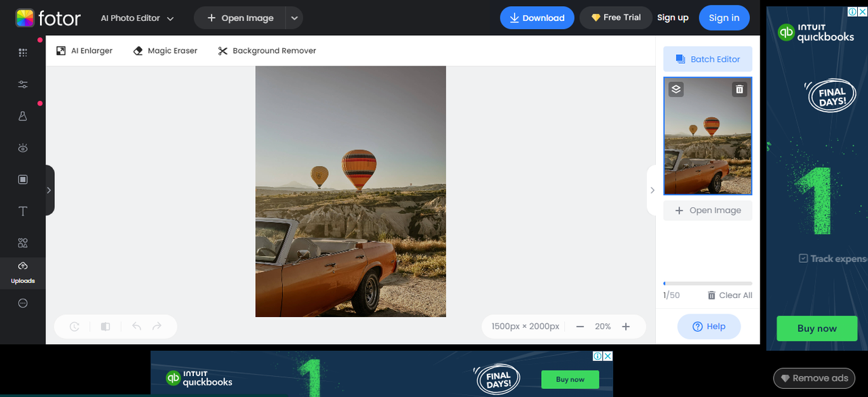
Task: Click the Sign up link
Action: [673, 18]
